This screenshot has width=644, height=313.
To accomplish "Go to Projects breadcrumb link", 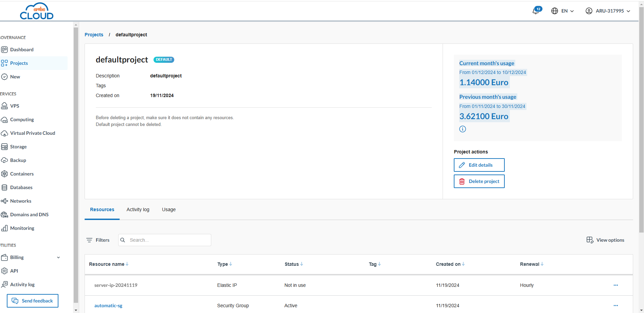I will (94, 35).
